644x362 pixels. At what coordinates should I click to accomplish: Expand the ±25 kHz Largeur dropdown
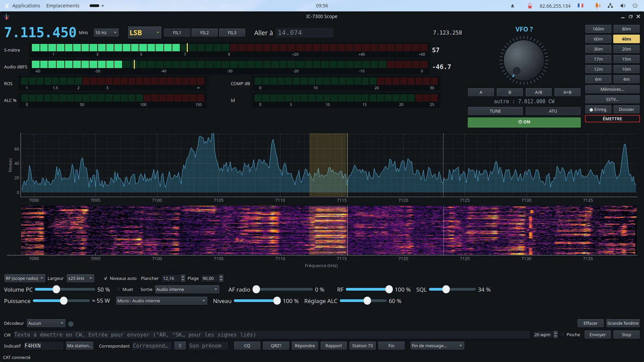tap(80, 278)
